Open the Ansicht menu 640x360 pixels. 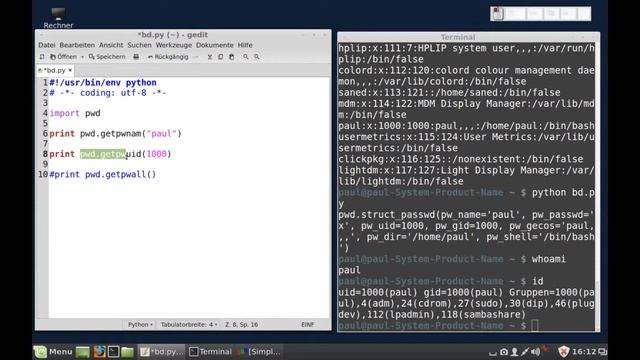(111, 45)
